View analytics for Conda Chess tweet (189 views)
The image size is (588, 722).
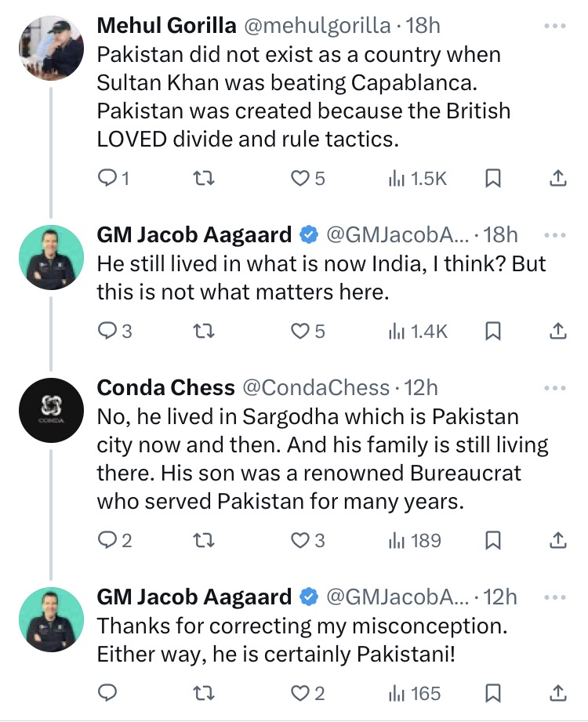[x=416, y=540]
